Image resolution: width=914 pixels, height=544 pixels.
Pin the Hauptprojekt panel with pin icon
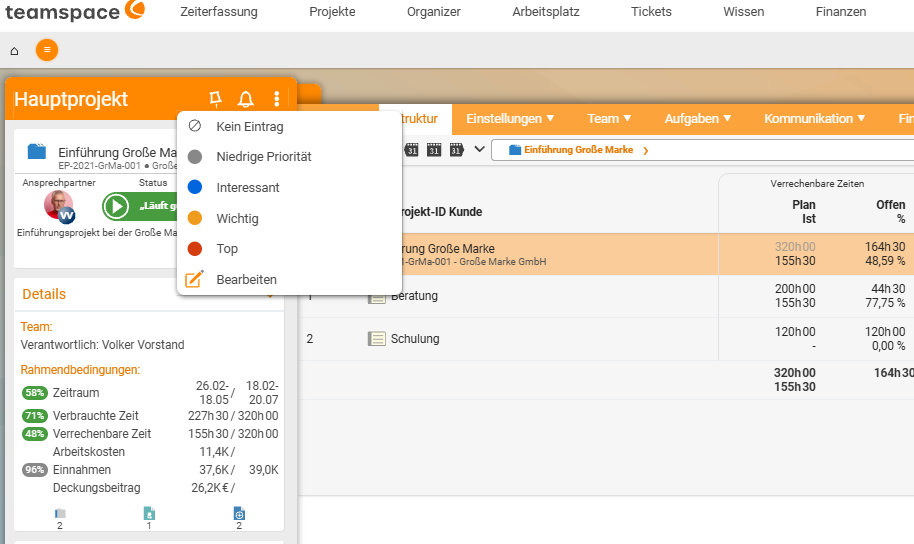(215, 99)
